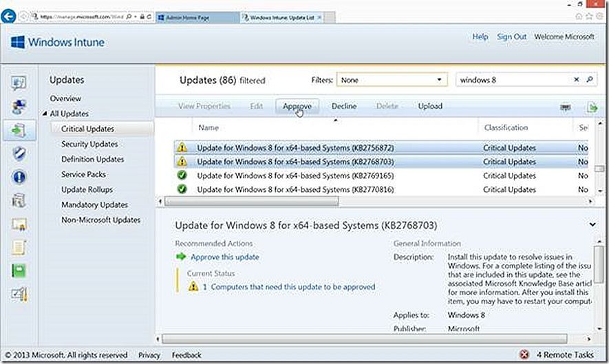Click warning icon for KB2756872 row
Screen dimensions: 609x364
(182, 148)
